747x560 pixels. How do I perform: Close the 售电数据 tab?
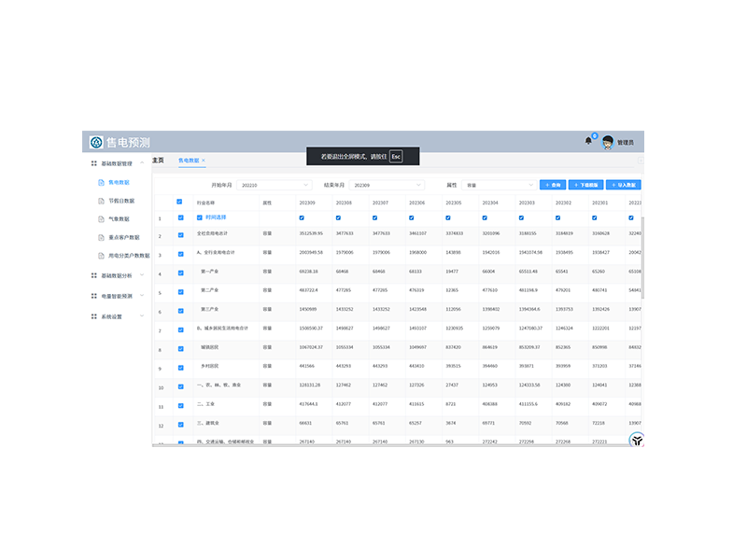pos(204,161)
